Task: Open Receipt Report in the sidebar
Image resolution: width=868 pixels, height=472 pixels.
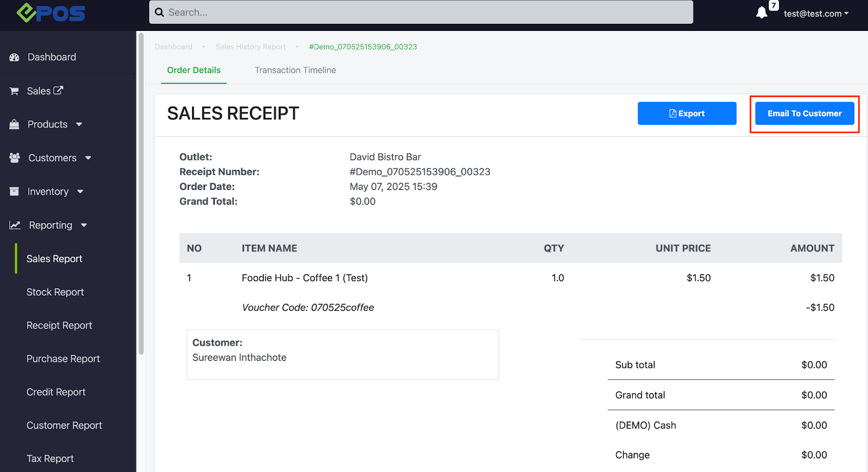Action: pos(59,326)
